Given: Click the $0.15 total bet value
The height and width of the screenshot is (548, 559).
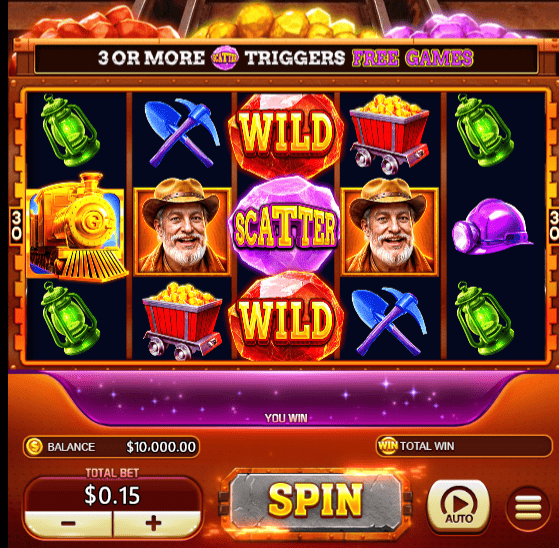Looking at the screenshot, I should (x=112, y=495).
